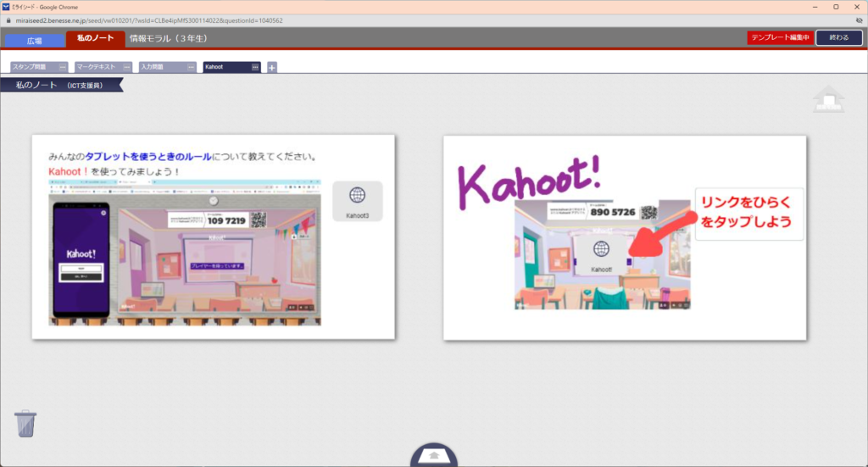868x467 pixels.
Task: Maximize the Chrome window
Action: [836, 7]
